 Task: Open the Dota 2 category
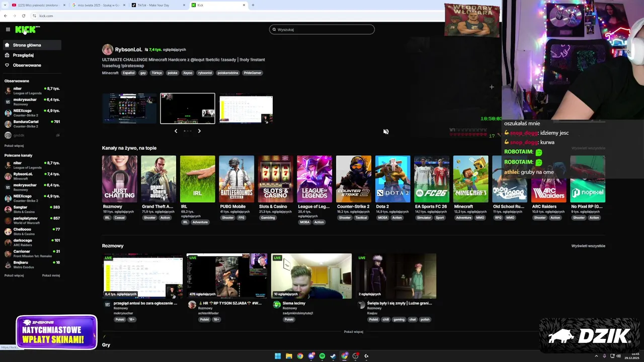[x=392, y=179]
